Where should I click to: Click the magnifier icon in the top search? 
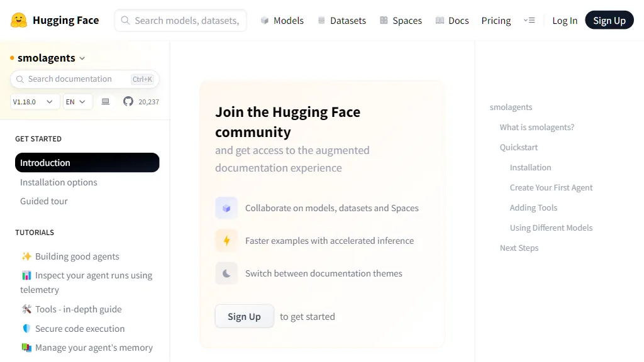125,21
